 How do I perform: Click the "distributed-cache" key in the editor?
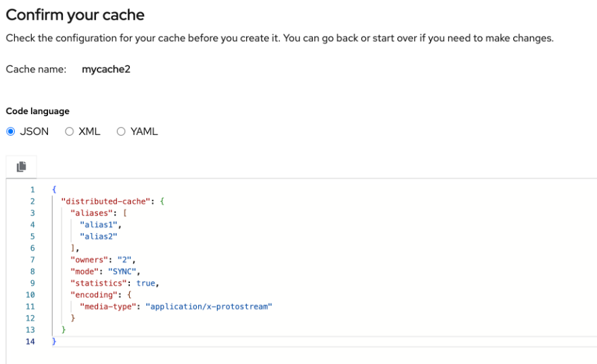(x=105, y=201)
